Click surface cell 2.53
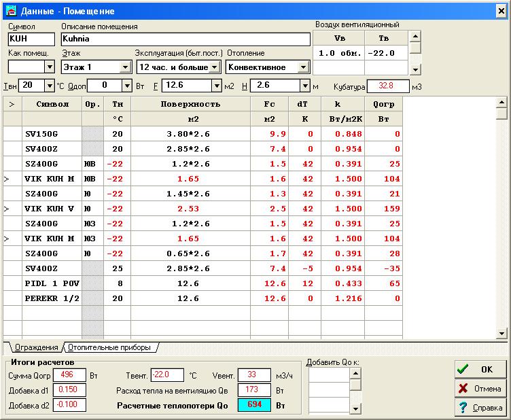This screenshot has height=420, width=511. coord(191,209)
